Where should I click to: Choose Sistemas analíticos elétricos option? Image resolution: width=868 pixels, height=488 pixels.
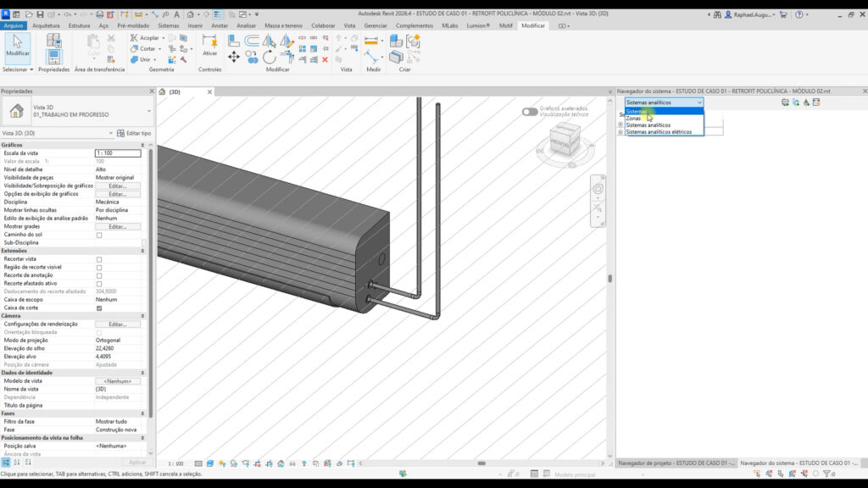[x=665, y=132]
